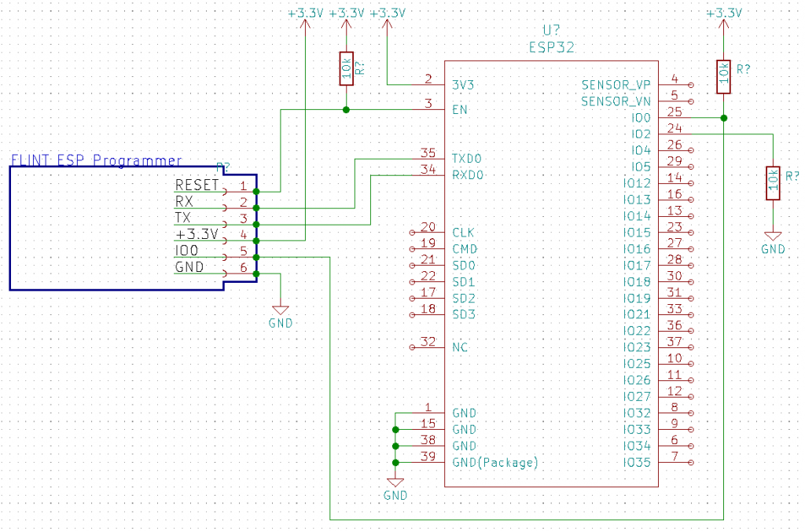805x532 pixels.
Task: Click the SD3 pin label
Action: pos(464,314)
